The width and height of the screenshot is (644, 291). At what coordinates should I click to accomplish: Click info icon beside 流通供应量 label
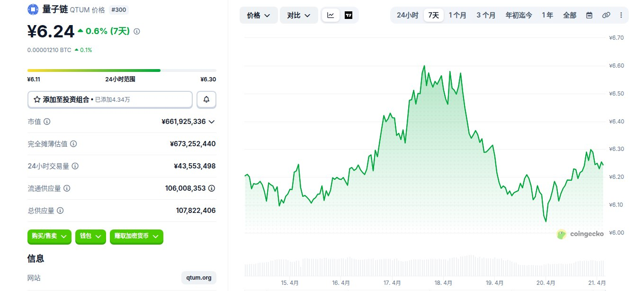pos(67,188)
